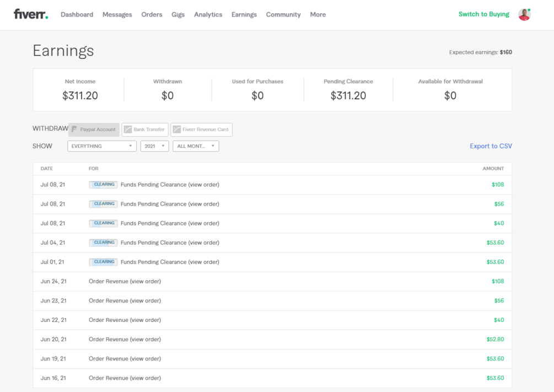
Task: Open the 2021 year dropdown
Action: coord(154,146)
